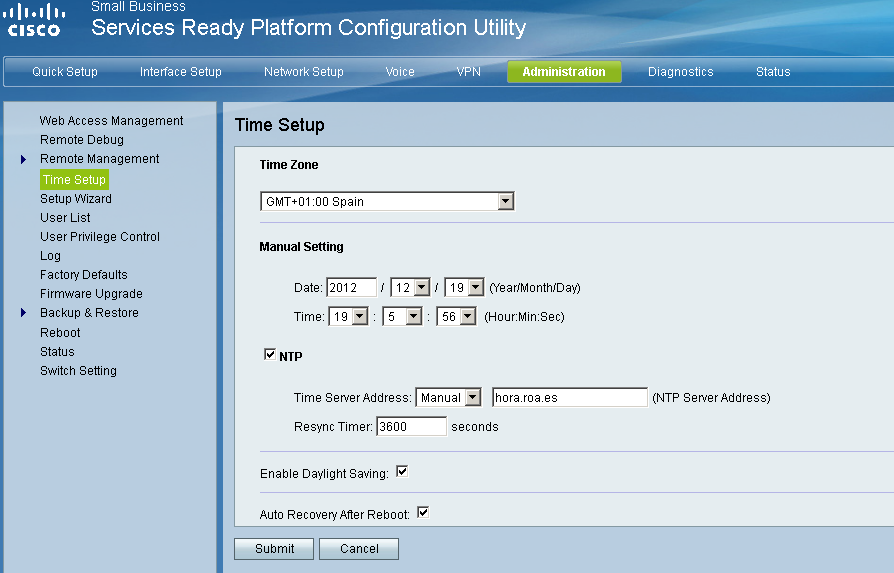Viewport: 894px width, 573px height.
Task: Click the Cisco logo icon
Action: (x=35, y=20)
